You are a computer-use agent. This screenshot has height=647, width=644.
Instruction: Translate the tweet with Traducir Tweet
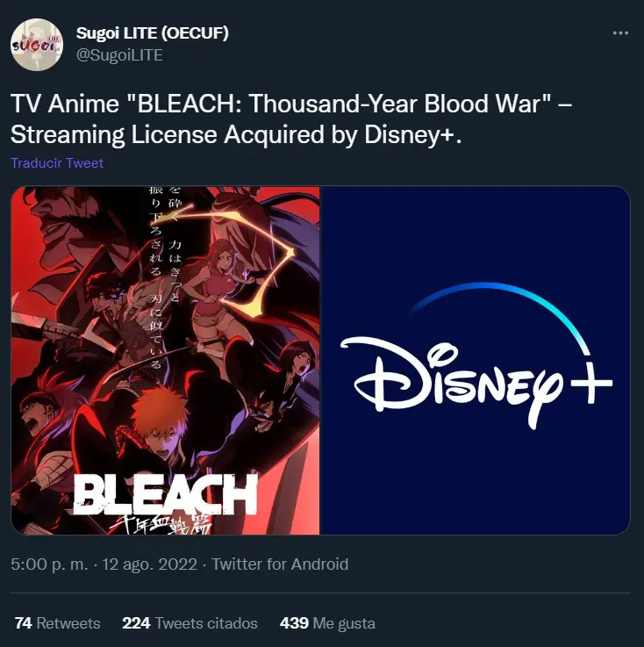57,163
